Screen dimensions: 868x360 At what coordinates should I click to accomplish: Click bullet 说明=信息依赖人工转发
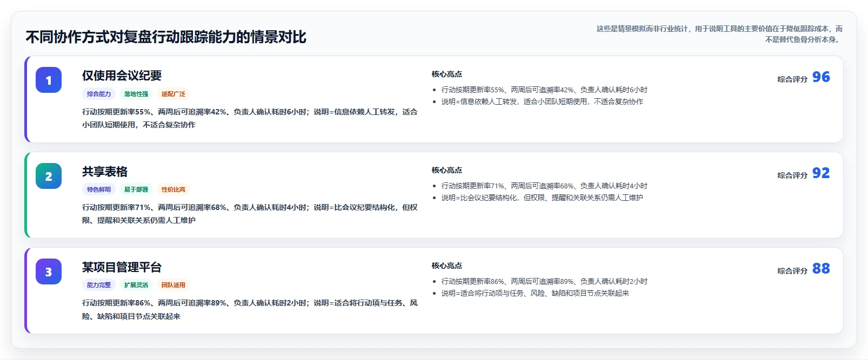pos(542,102)
